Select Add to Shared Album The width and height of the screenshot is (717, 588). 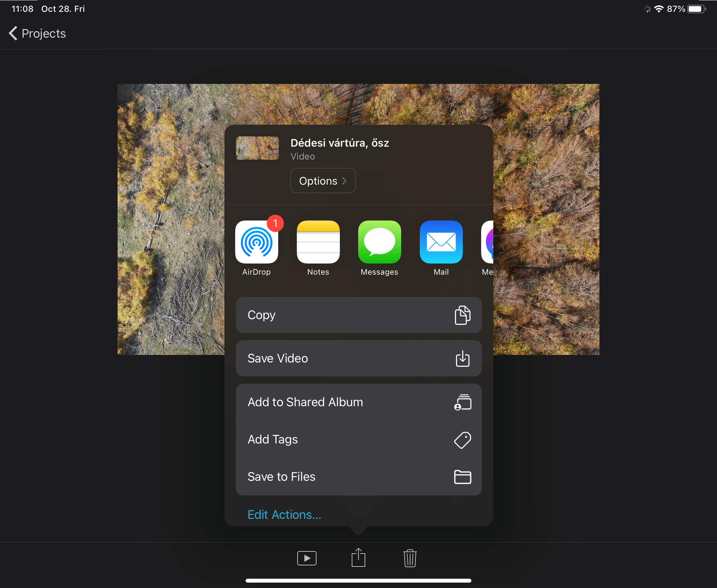coord(358,402)
